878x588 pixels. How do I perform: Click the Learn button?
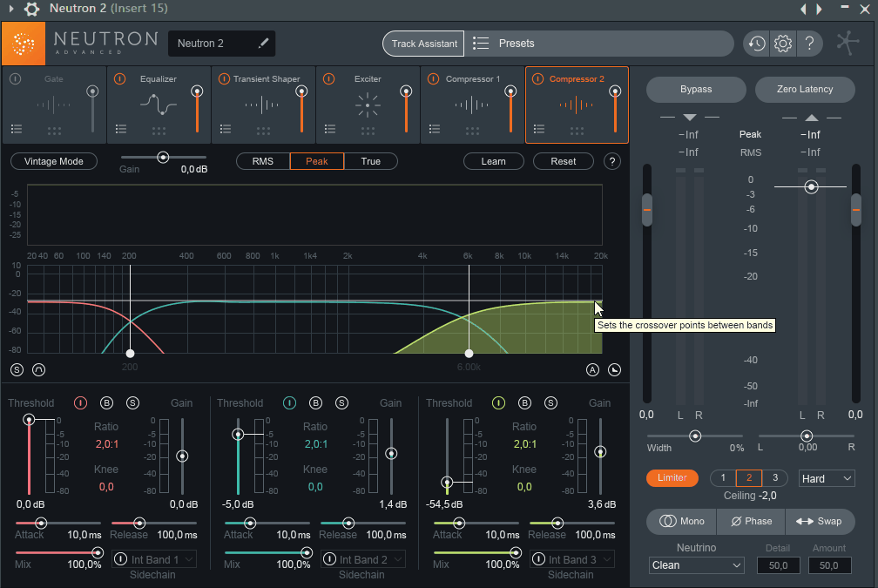coord(493,161)
